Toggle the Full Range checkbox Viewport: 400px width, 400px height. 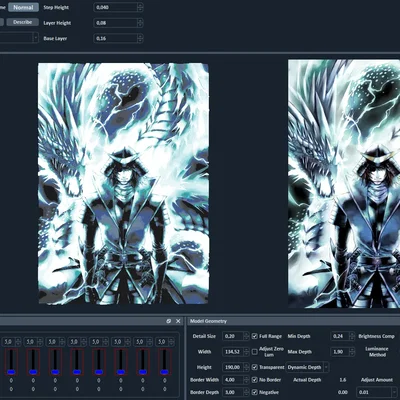[255, 336]
